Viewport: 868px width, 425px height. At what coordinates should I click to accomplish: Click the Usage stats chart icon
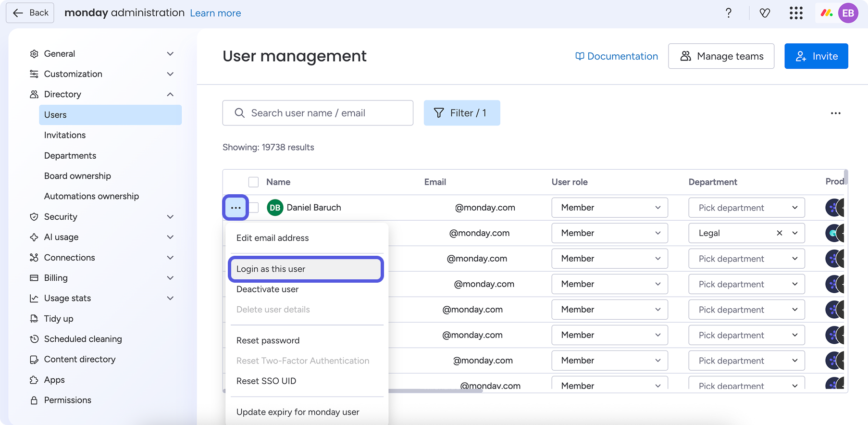coord(34,298)
